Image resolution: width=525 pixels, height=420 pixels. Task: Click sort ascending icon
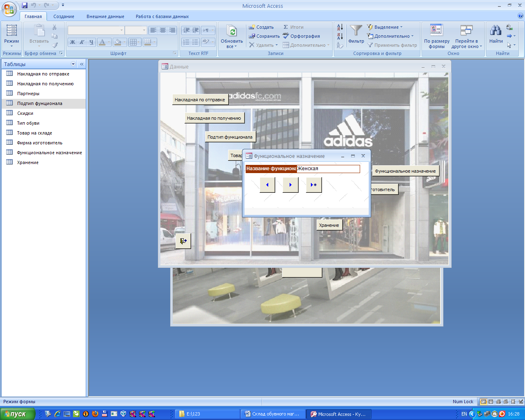(340, 27)
